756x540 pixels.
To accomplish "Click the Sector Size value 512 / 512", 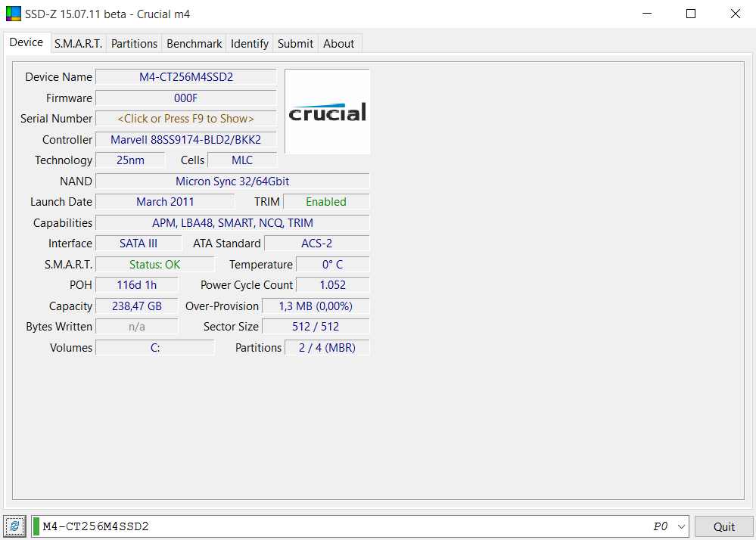I will [316, 327].
